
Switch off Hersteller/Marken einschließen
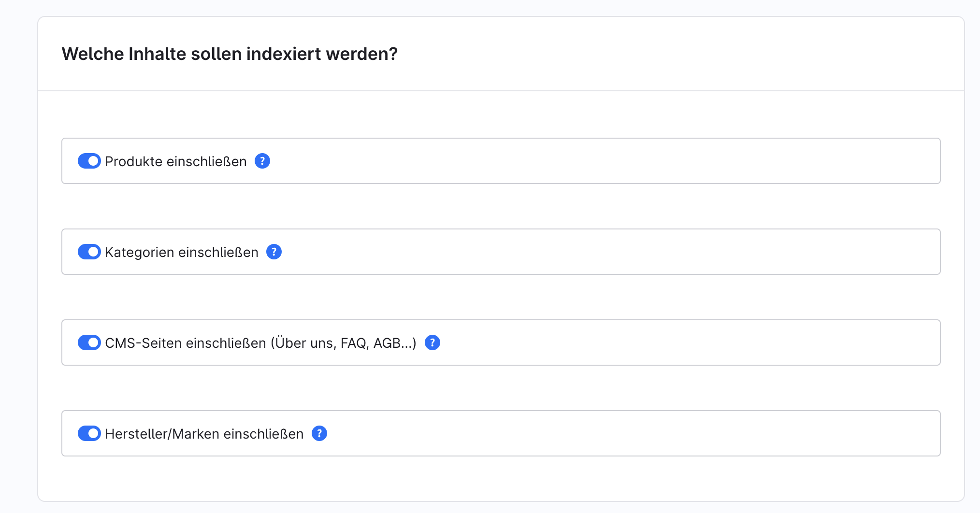pos(89,433)
